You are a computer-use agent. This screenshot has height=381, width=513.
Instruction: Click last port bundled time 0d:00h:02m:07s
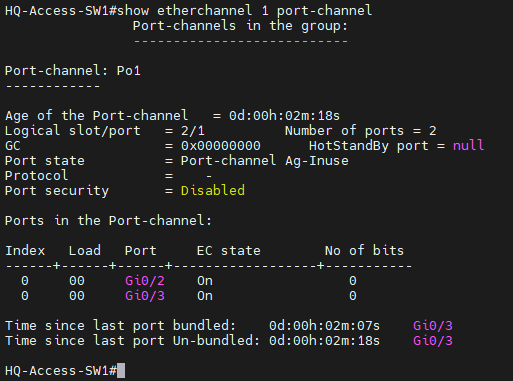point(324,326)
